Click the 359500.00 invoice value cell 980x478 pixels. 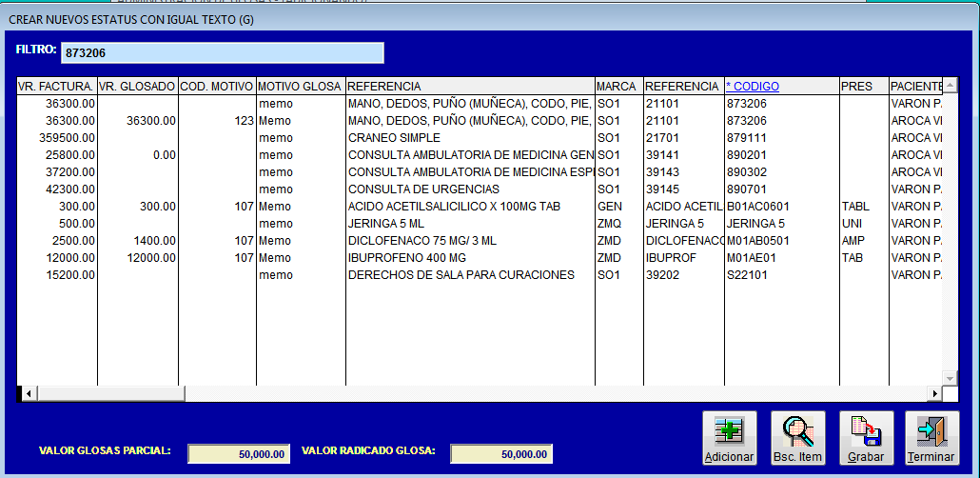pos(57,138)
